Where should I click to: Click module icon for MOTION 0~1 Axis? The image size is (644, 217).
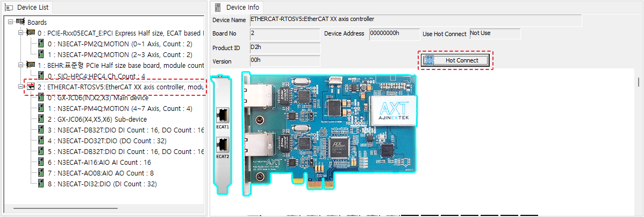point(41,43)
